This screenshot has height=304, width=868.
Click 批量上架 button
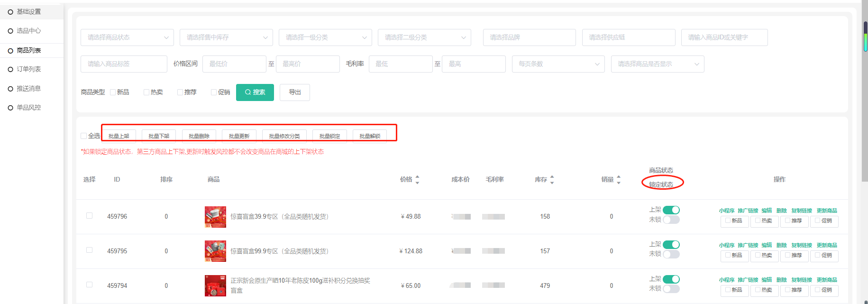coord(119,136)
